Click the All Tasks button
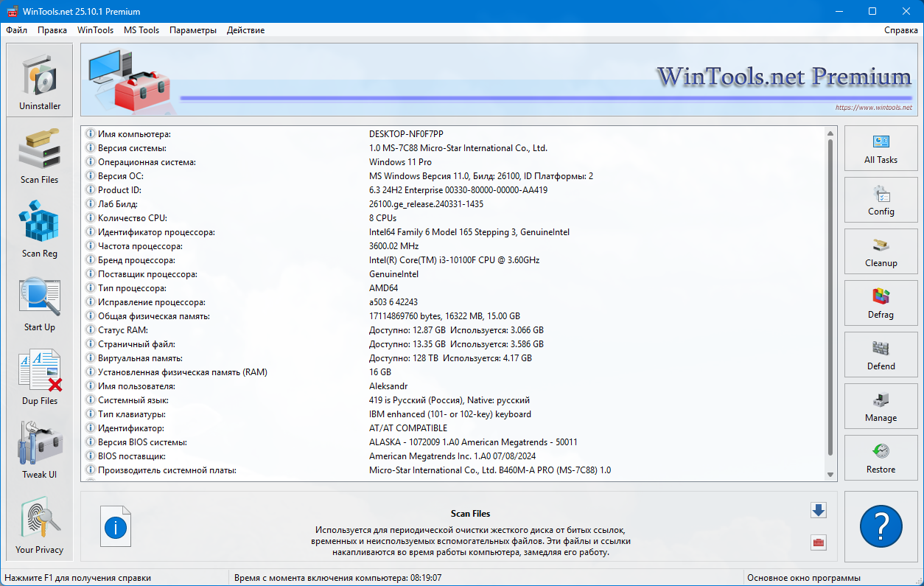 881,150
